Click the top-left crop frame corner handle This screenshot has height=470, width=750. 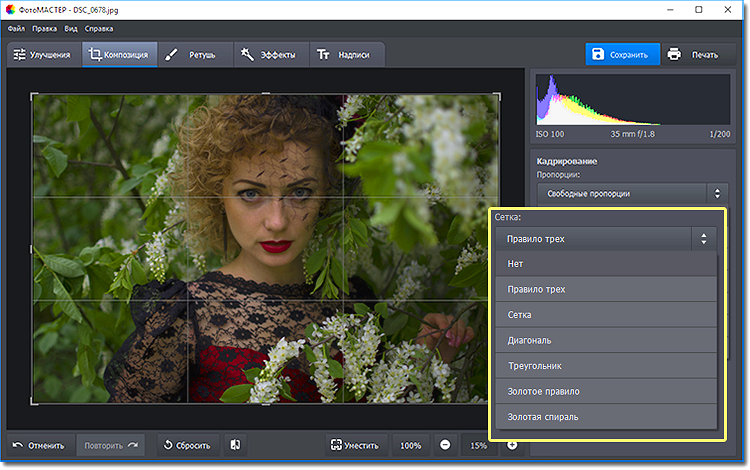pos(33,95)
